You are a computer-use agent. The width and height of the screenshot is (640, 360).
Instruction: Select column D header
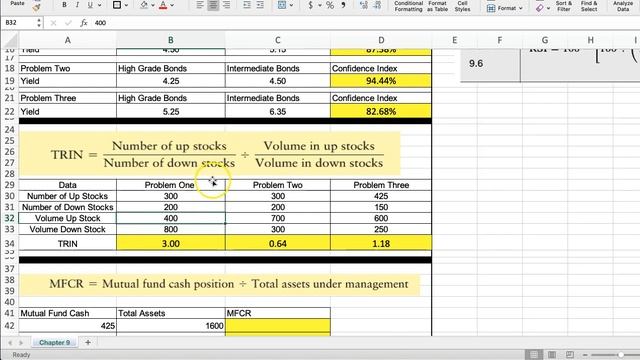(381, 40)
